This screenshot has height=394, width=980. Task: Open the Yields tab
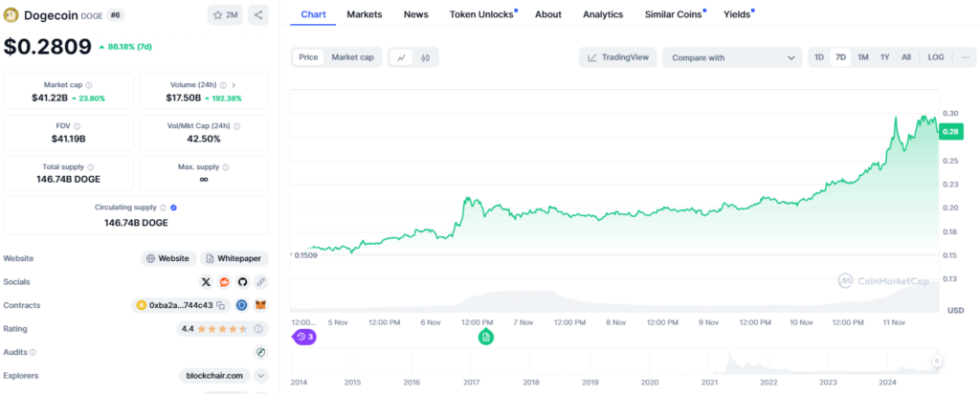738,14
